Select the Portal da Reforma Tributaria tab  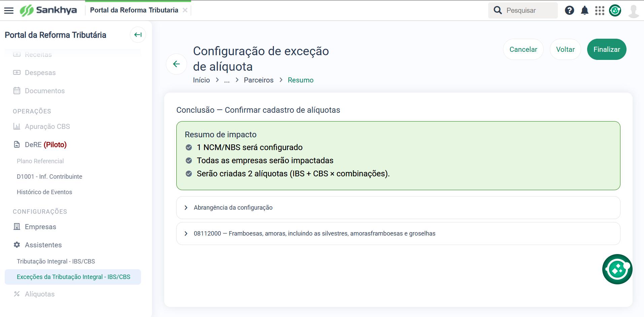(134, 10)
